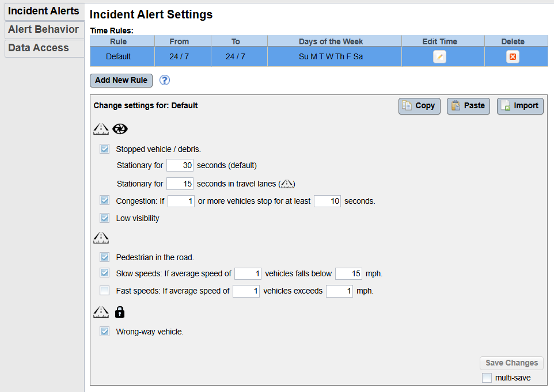Click the 24 / 7 To cell
Image resolution: width=554 pixels, height=392 pixels.
point(239,56)
